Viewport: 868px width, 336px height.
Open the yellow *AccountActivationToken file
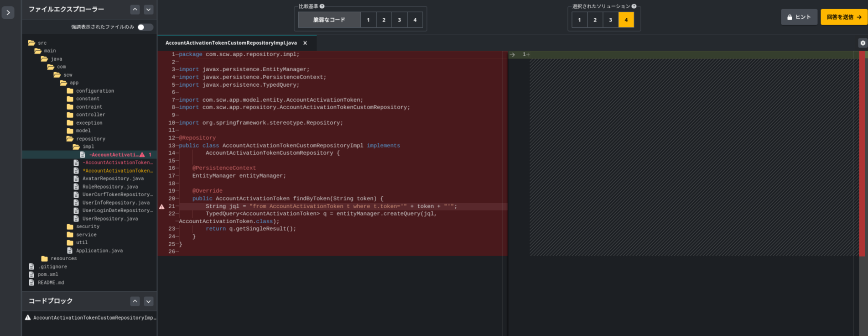coord(114,171)
